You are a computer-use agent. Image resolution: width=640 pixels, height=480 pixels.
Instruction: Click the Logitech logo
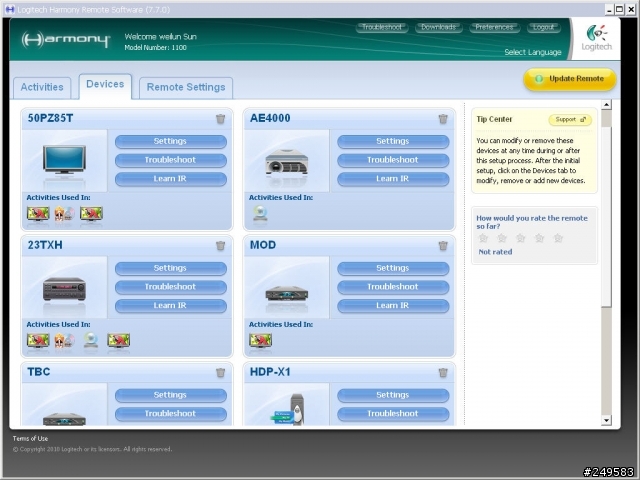[596, 38]
